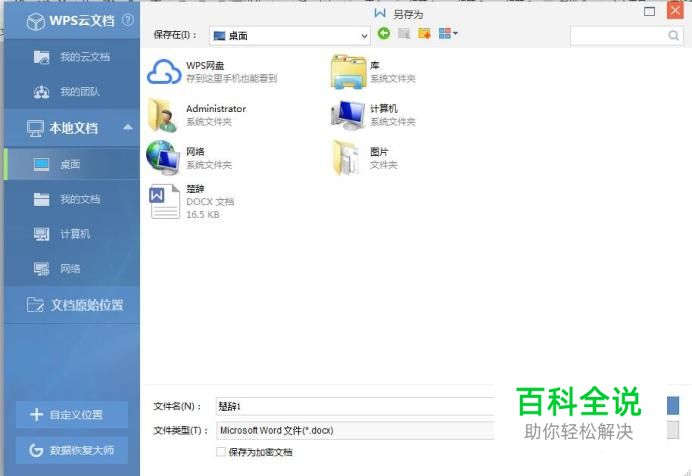Open 我的云文档 in the sidebar
The width and height of the screenshot is (692, 476).
pyautogui.click(x=72, y=56)
